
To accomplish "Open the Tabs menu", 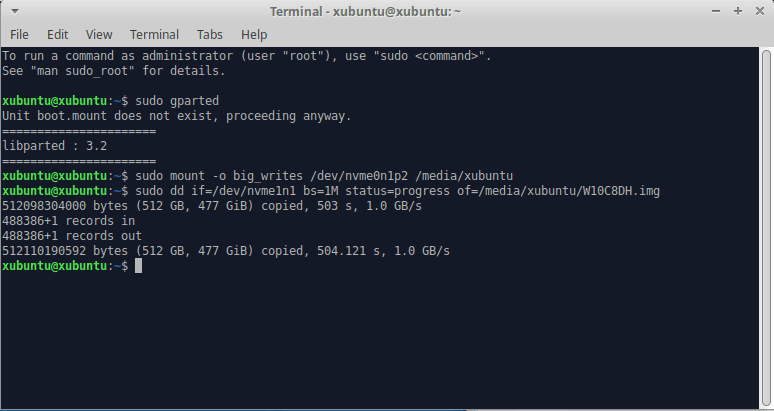I will tap(209, 35).
